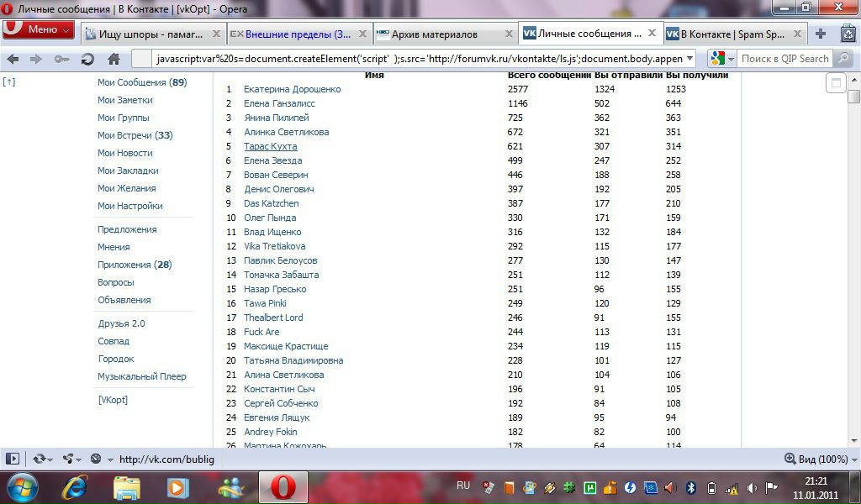This screenshot has height=504, width=861.
Task: Open new tab with plus icon
Action: 821,34
